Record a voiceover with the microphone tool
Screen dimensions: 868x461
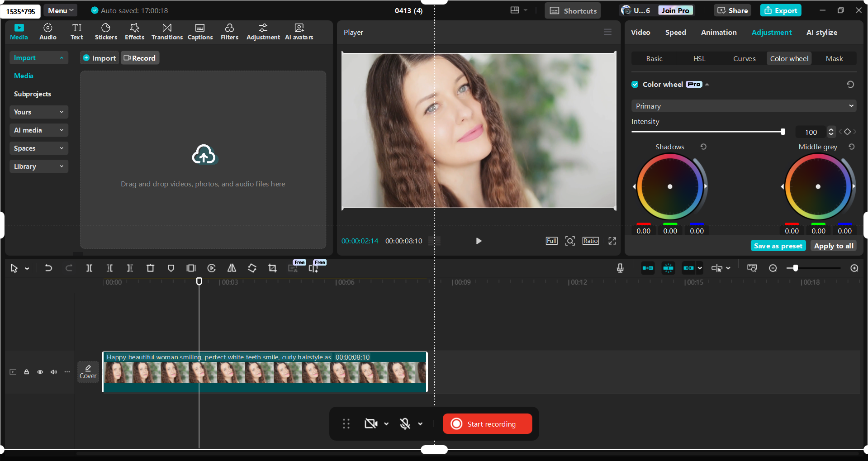pos(620,268)
